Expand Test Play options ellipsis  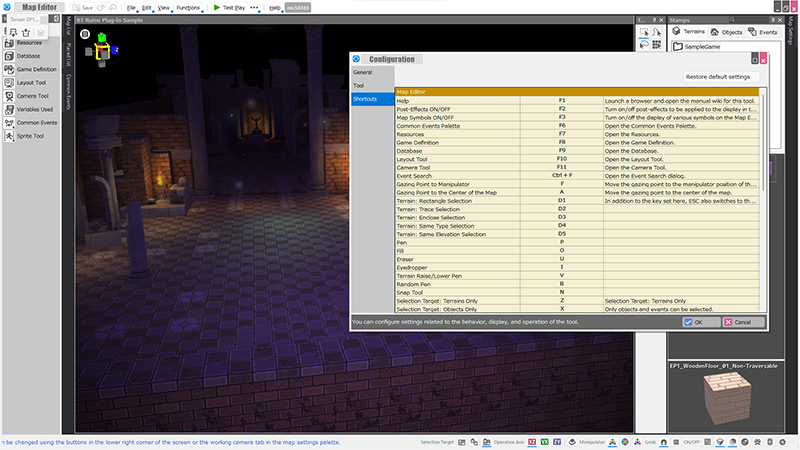[x=254, y=8]
